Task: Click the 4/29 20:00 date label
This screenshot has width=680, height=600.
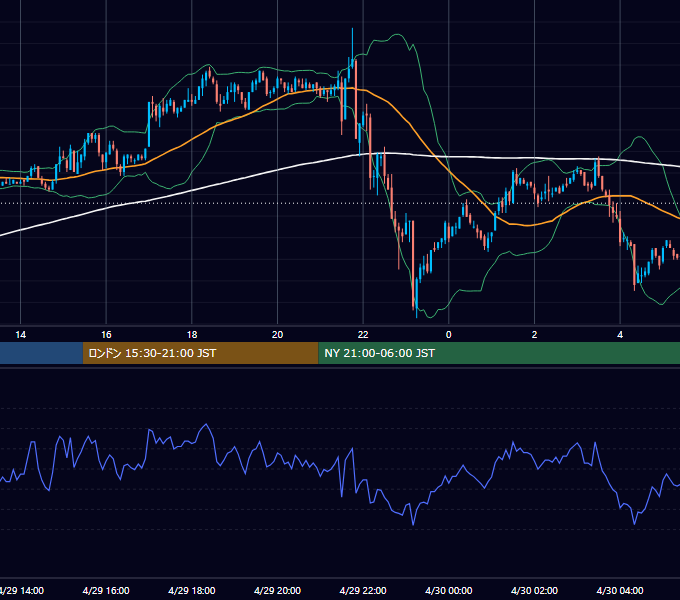Action: pos(278,591)
